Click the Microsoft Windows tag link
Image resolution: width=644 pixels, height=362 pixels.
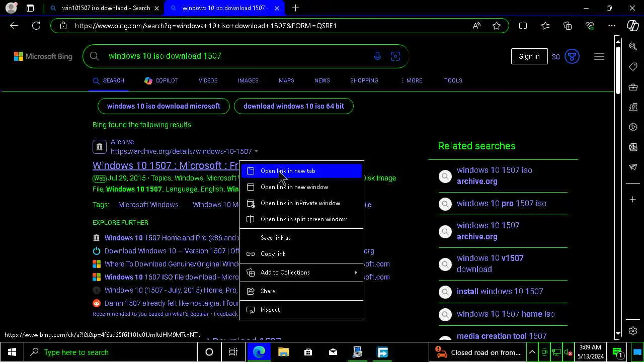[148, 205]
